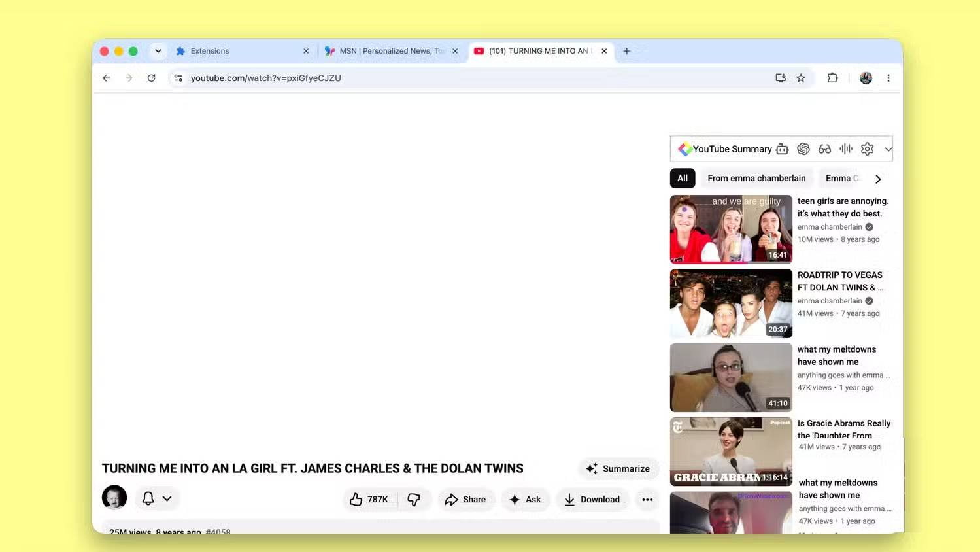The image size is (980, 552).
Task: Click the robot icon in YouTube Summary
Action: pyautogui.click(x=782, y=149)
